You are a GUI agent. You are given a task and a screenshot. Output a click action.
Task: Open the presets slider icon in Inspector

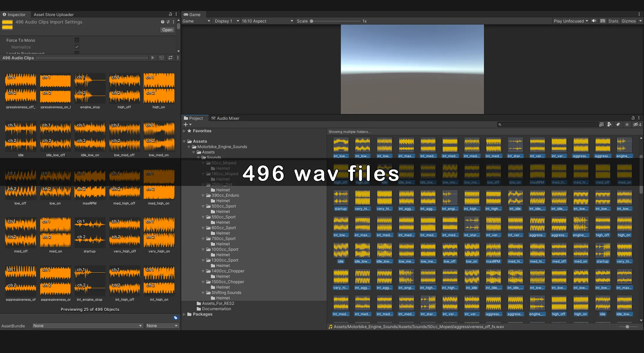[x=168, y=22]
